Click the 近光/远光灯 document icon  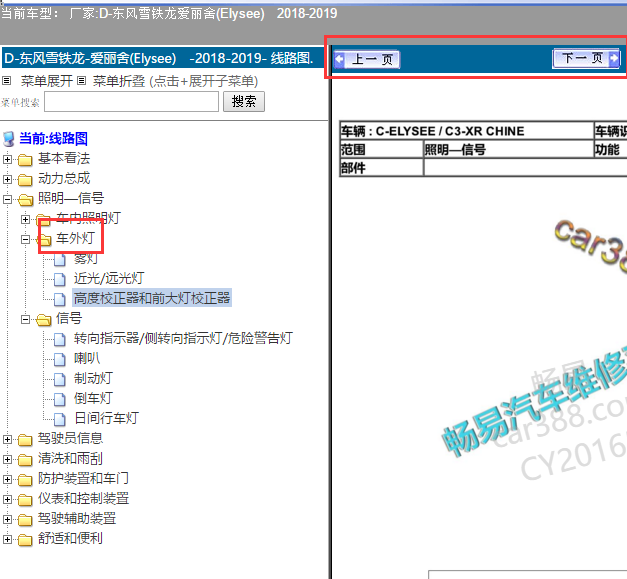60,279
